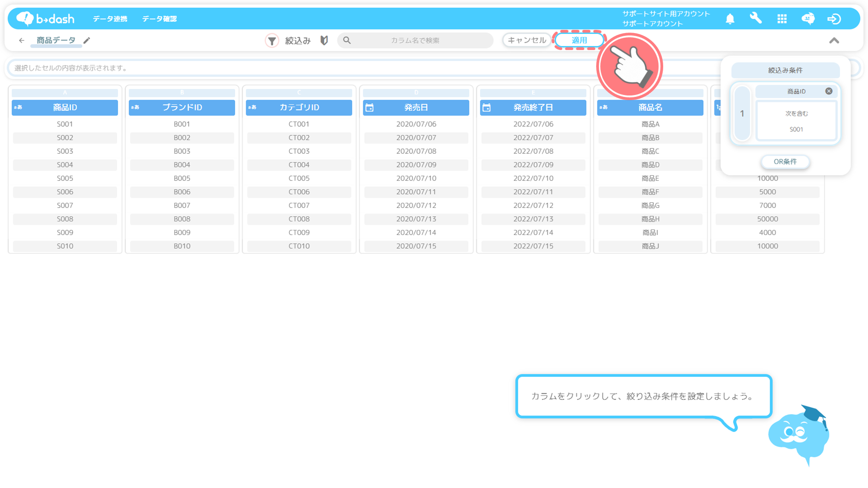This screenshot has width=868, height=488.
Task: Click the pencil icon to rename 商品データ
Action: click(87, 40)
